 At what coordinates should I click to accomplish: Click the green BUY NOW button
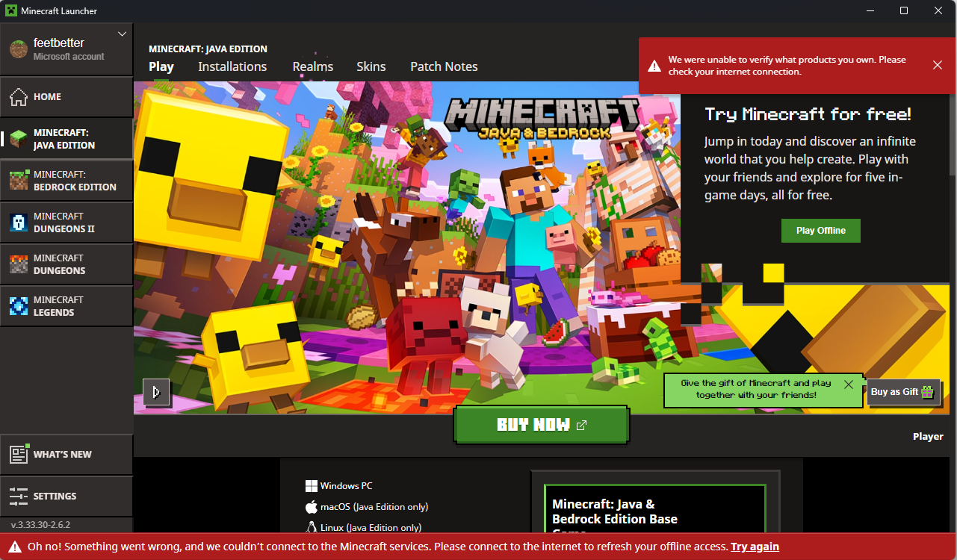(542, 425)
